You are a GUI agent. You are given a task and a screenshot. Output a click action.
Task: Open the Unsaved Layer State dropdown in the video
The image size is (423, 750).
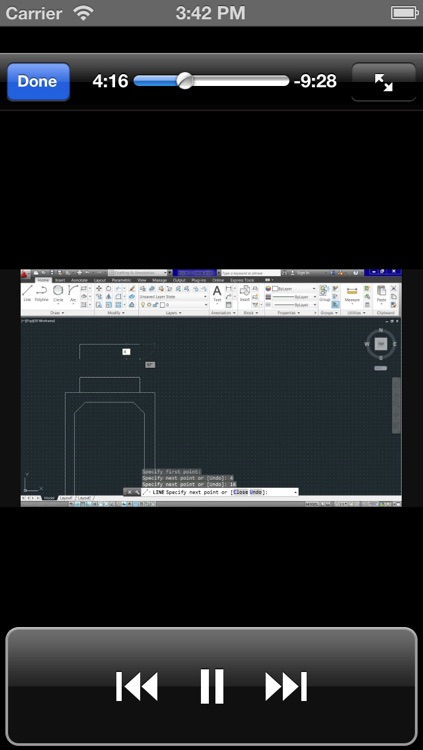point(173,297)
